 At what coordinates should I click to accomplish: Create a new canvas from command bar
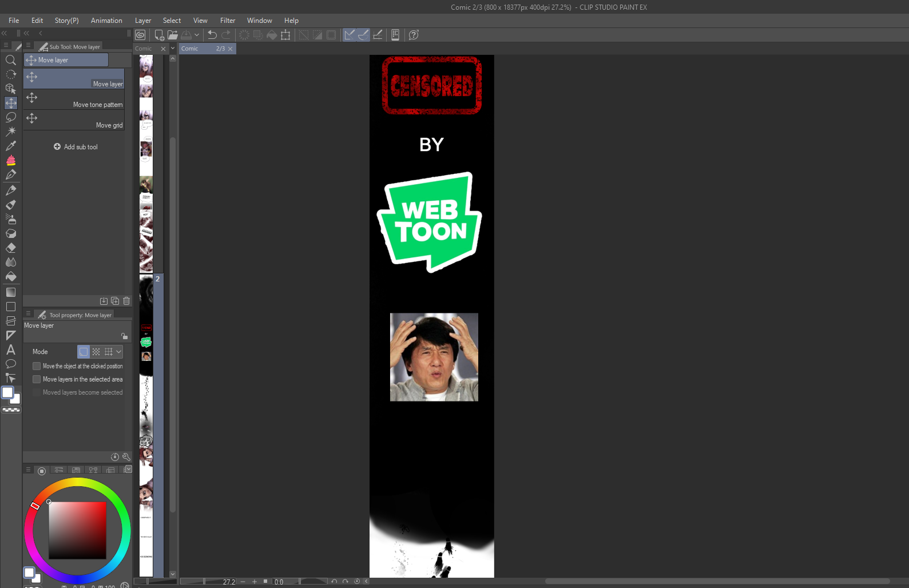(x=160, y=35)
